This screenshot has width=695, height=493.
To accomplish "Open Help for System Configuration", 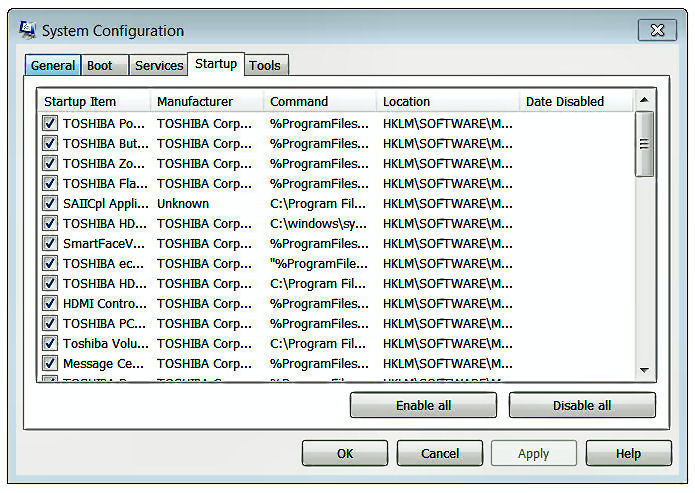I will [629, 453].
